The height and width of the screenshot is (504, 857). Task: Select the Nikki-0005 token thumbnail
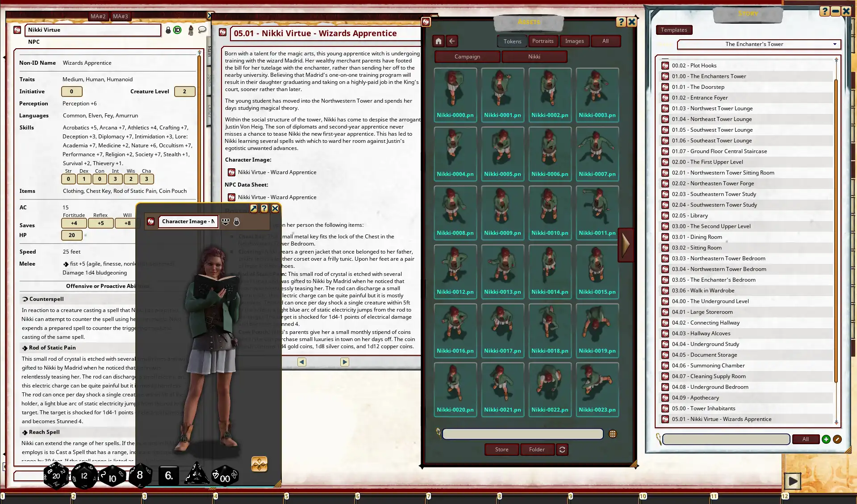[x=502, y=154]
